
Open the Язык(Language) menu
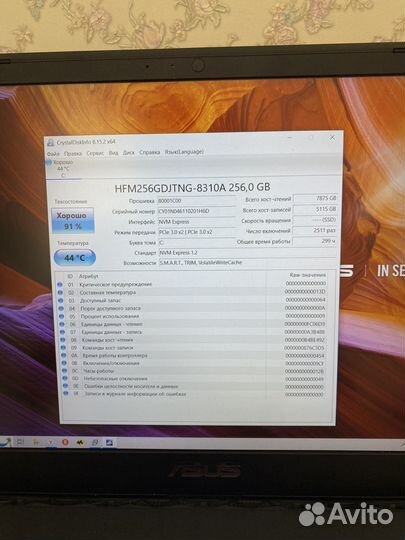tap(184, 152)
